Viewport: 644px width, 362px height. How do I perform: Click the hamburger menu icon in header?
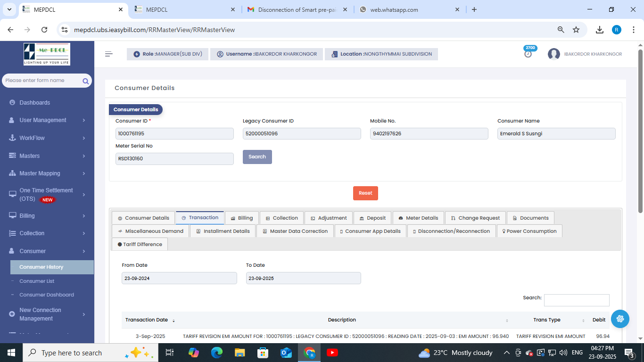tap(109, 54)
